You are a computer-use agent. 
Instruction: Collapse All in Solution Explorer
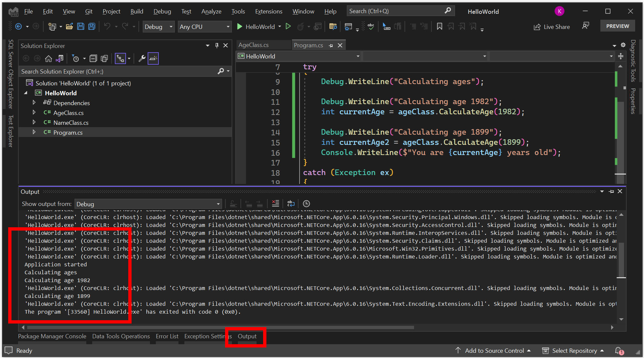tap(93, 58)
